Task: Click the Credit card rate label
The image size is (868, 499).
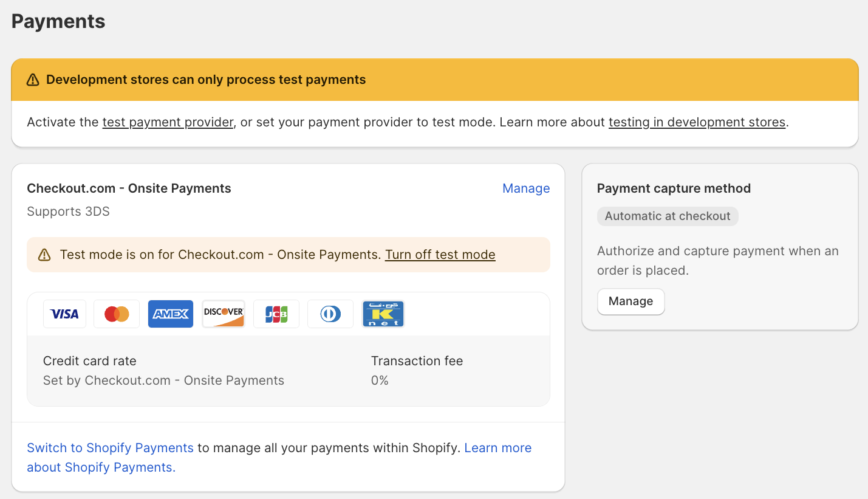Action: click(89, 361)
